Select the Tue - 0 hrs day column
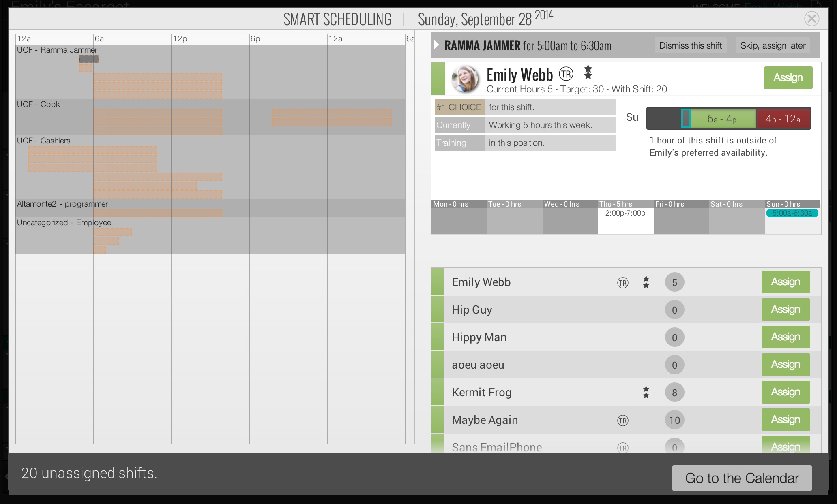This screenshot has width=837, height=504. [x=514, y=217]
